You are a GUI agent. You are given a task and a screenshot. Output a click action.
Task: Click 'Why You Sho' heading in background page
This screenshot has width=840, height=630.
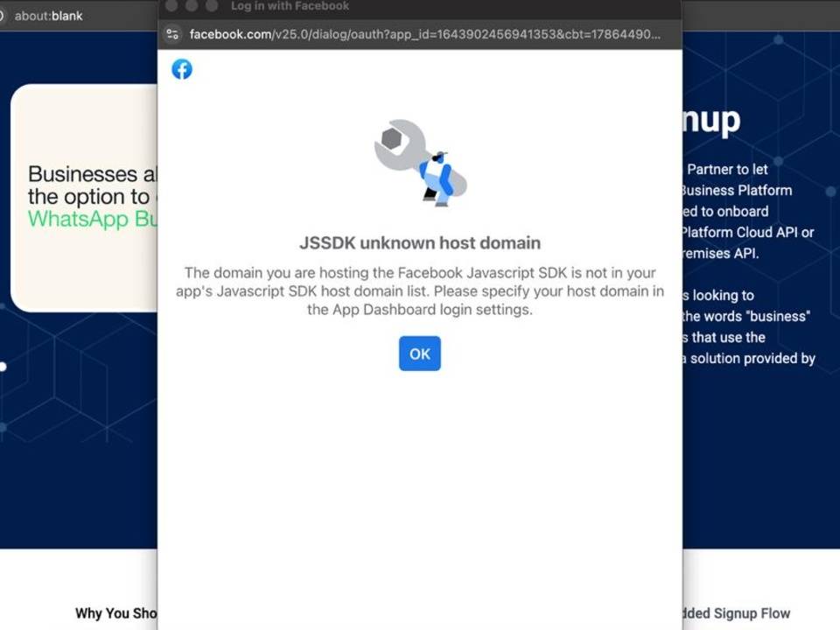116,612
